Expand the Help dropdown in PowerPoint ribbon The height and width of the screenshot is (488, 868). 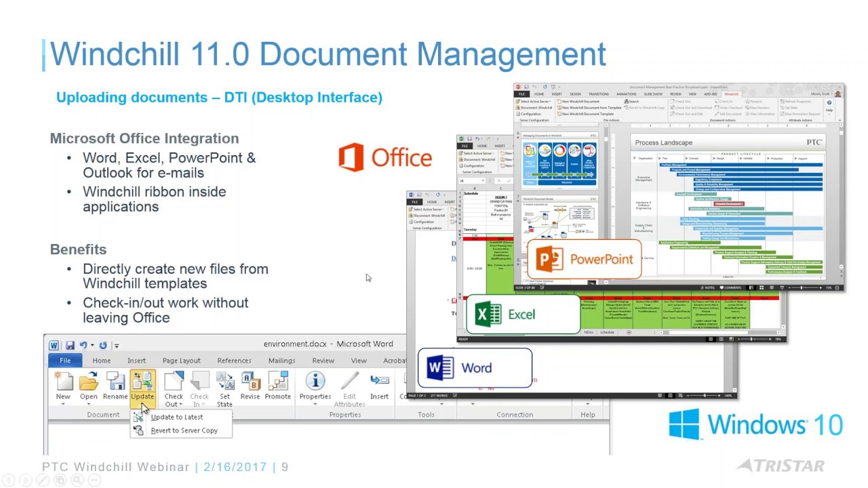(x=829, y=115)
